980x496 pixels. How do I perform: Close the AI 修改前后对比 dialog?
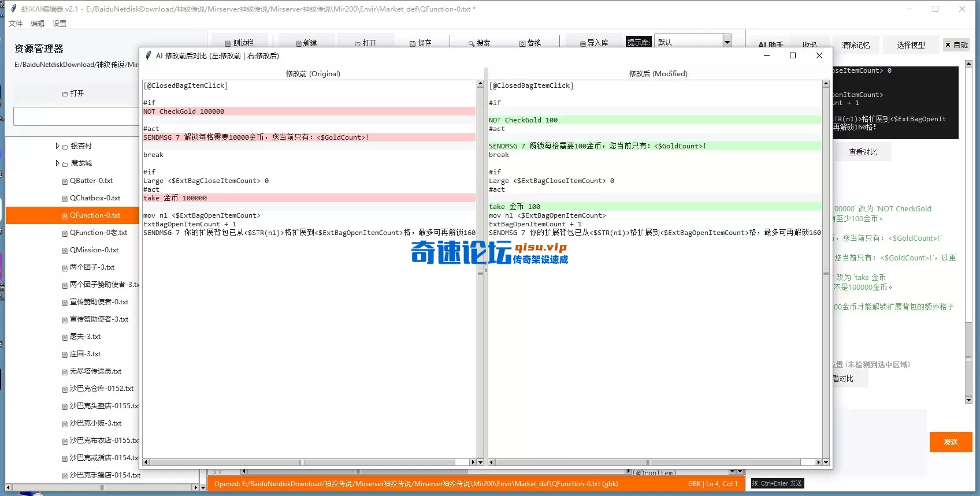819,55
